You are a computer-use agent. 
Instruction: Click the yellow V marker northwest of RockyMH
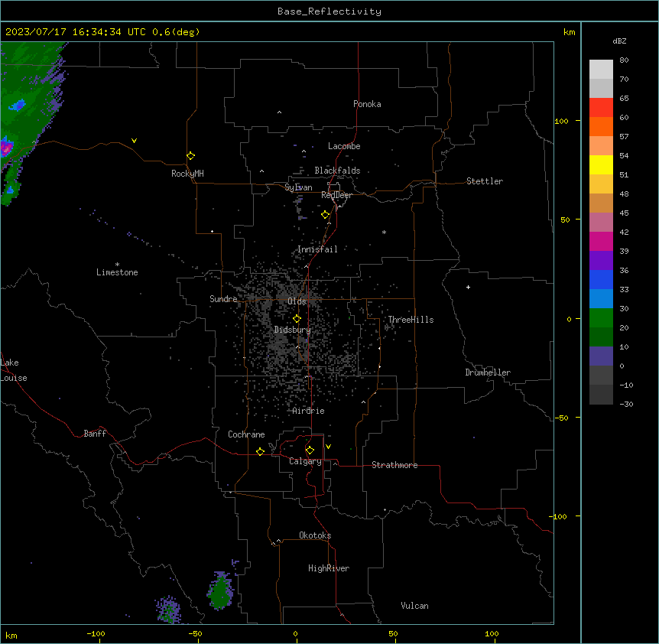pyautogui.click(x=134, y=141)
